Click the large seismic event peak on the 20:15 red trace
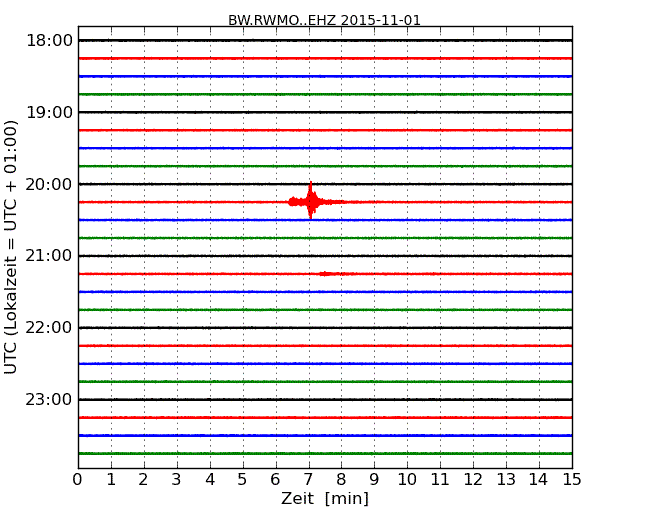 310,201
